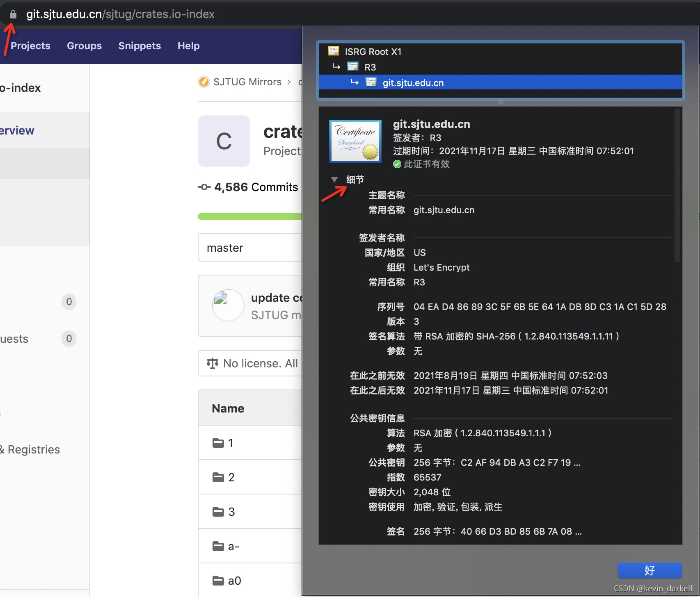Select ISRG Root X1 certificate in the chain

click(x=501, y=51)
